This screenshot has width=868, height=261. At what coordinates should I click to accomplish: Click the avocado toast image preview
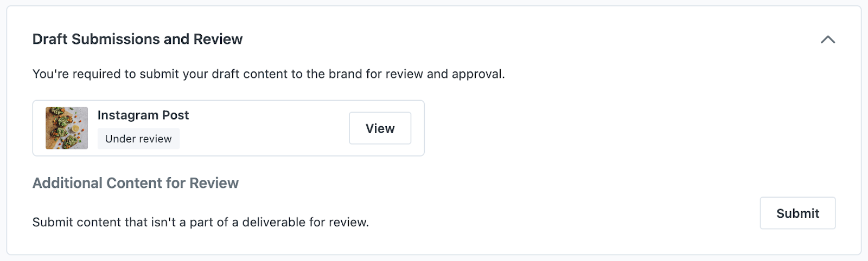point(67,128)
